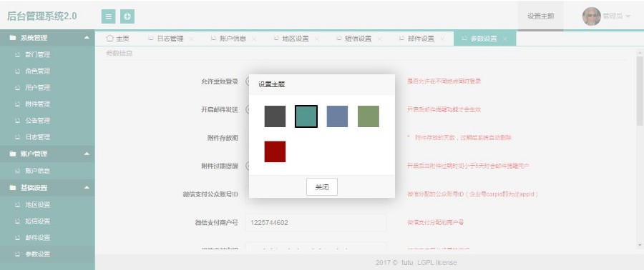Click the 设置主题 dialog title
The width and height of the screenshot is (644, 270).
pyautogui.click(x=271, y=84)
